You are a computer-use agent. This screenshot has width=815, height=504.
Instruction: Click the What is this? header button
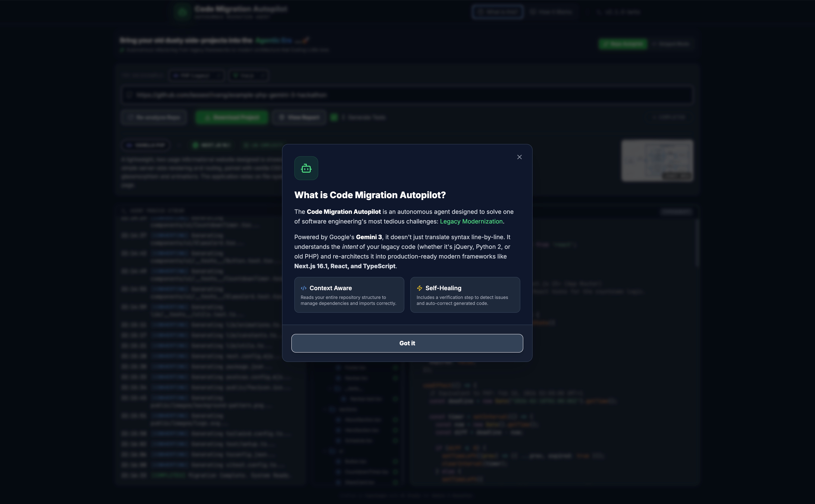coord(497,12)
